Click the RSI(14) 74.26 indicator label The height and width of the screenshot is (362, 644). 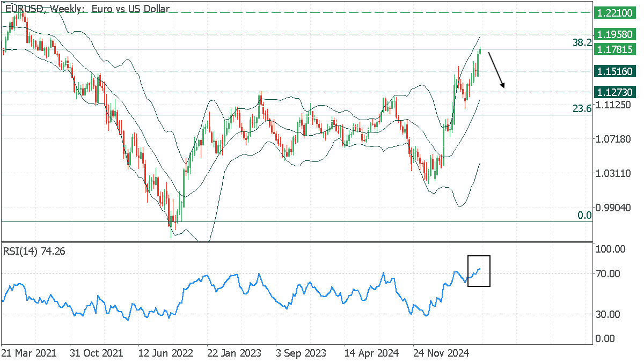coord(34,250)
